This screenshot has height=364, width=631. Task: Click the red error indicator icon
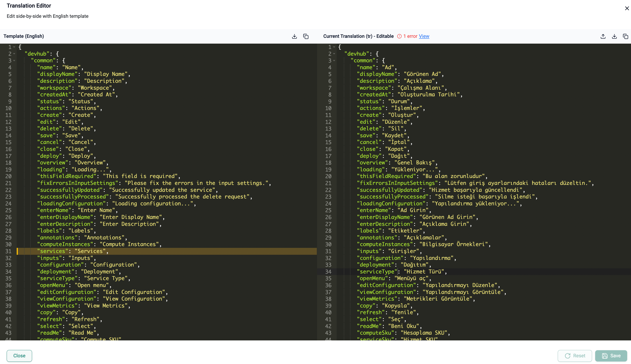pos(399,36)
